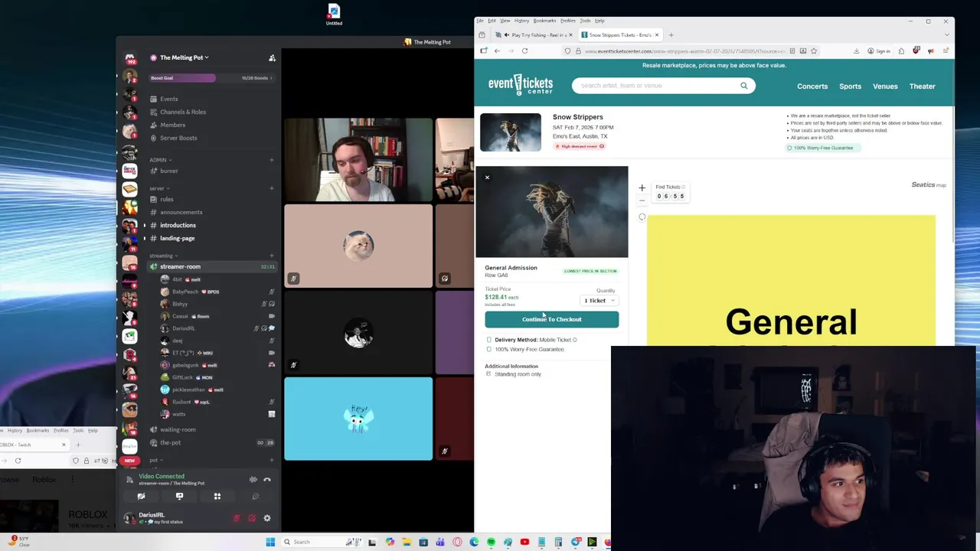Zoom out on the seating map
The image size is (980, 551).
click(x=642, y=200)
